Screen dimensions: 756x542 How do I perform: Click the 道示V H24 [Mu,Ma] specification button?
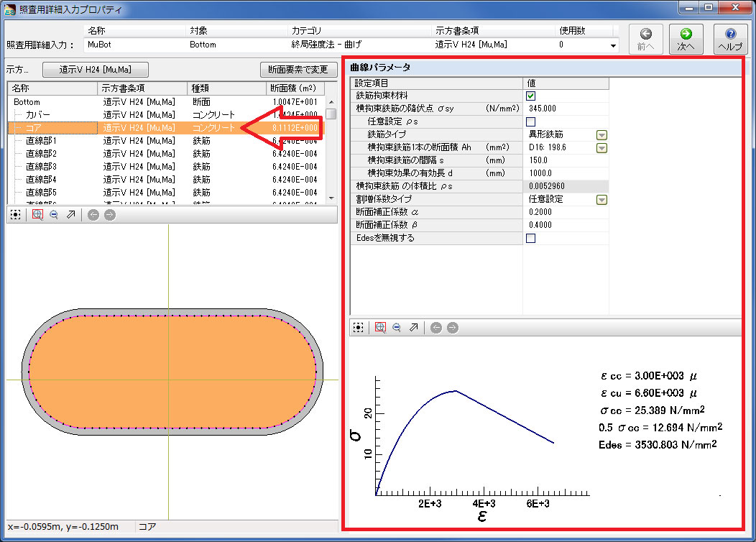pyautogui.click(x=95, y=70)
